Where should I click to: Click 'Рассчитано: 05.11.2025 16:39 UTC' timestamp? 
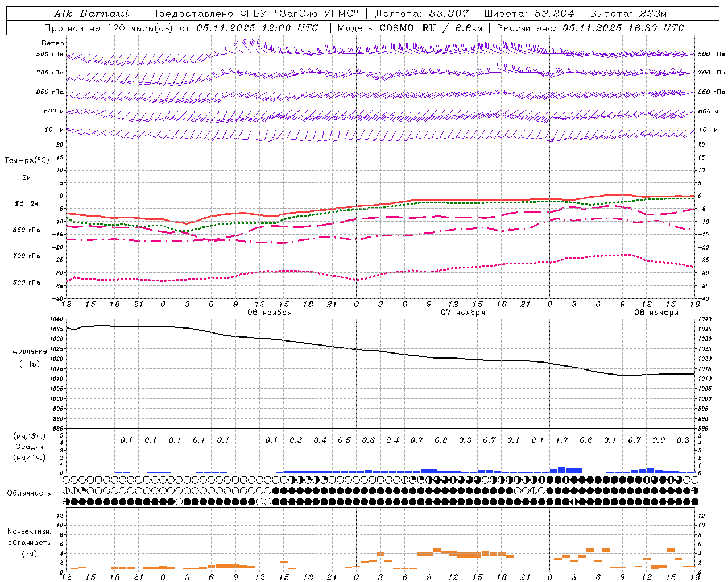pyautogui.click(x=590, y=28)
